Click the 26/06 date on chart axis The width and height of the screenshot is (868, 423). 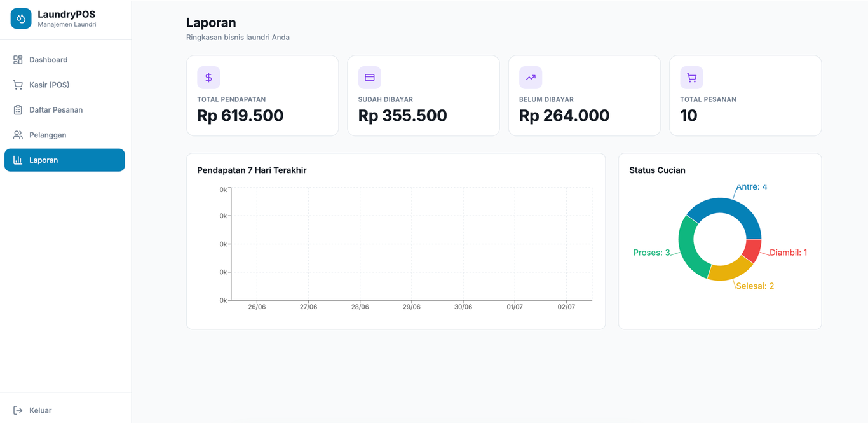257,307
